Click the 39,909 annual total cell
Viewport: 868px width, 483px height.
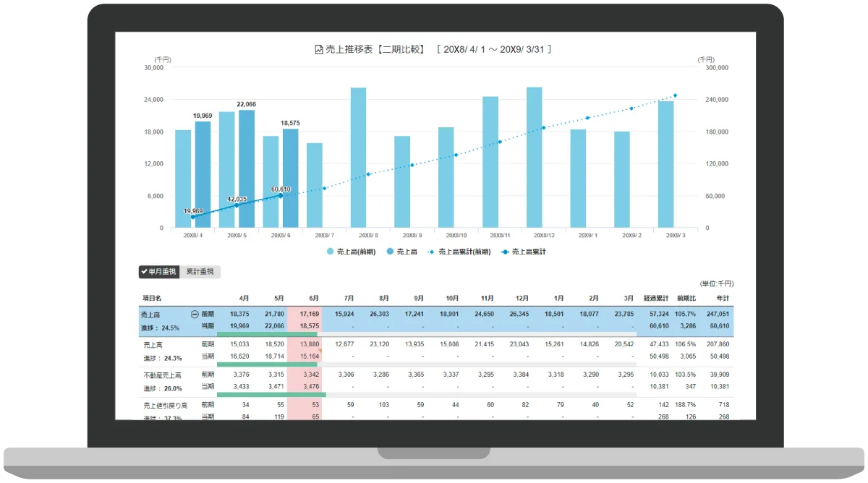tap(719, 375)
